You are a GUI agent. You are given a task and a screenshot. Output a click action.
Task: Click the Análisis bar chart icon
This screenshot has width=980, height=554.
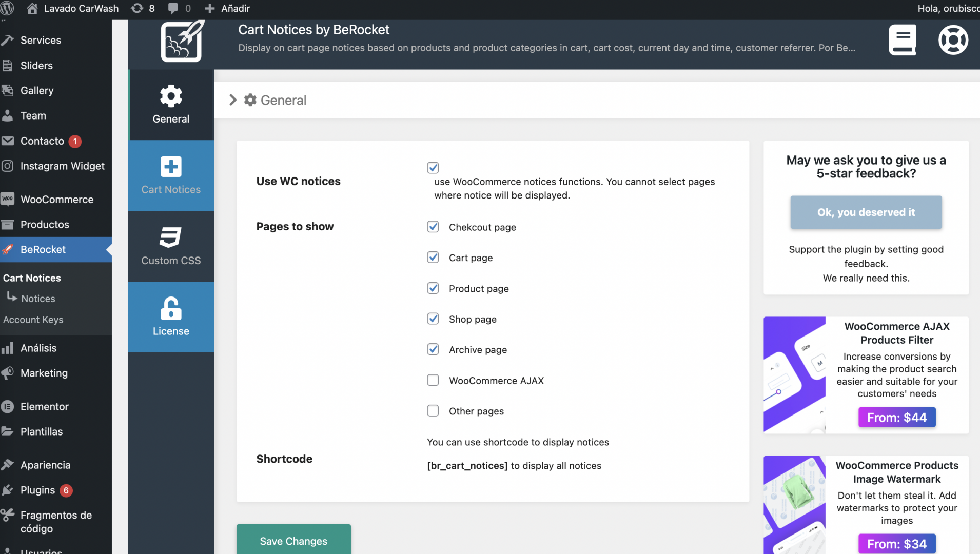click(7, 348)
